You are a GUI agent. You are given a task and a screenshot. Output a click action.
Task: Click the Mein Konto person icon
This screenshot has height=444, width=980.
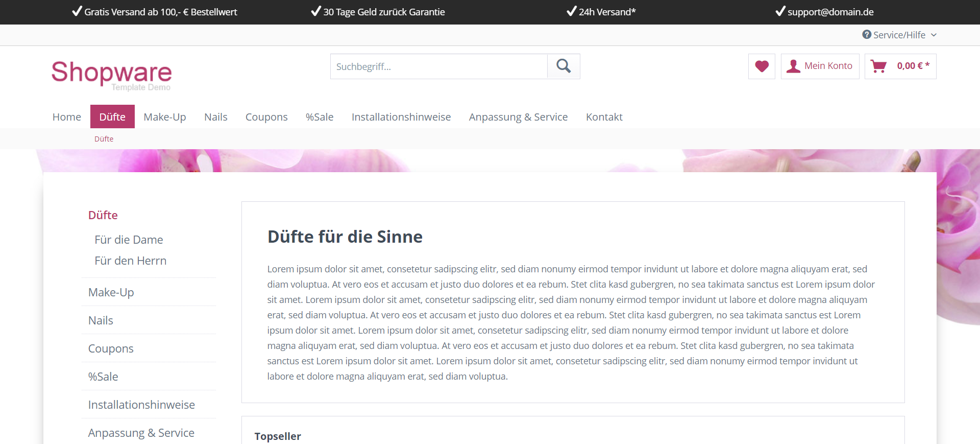point(793,66)
